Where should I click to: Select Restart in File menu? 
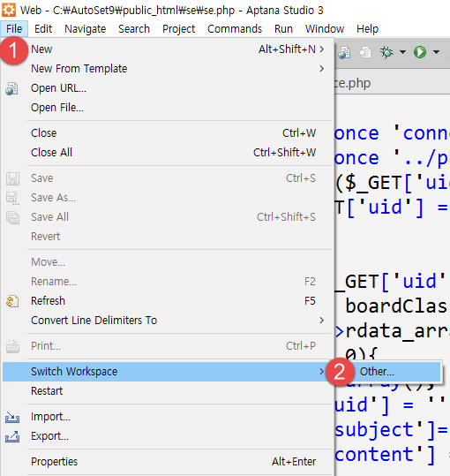point(167,391)
